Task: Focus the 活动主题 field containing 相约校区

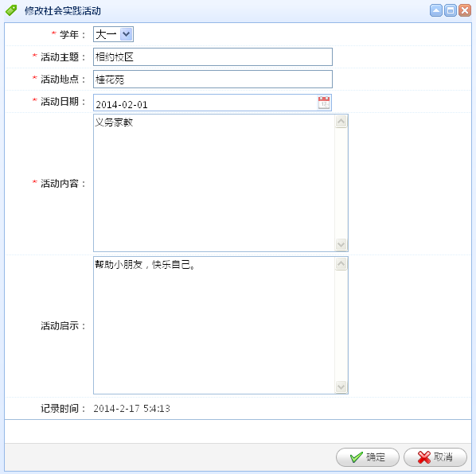Action: tap(213, 56)
